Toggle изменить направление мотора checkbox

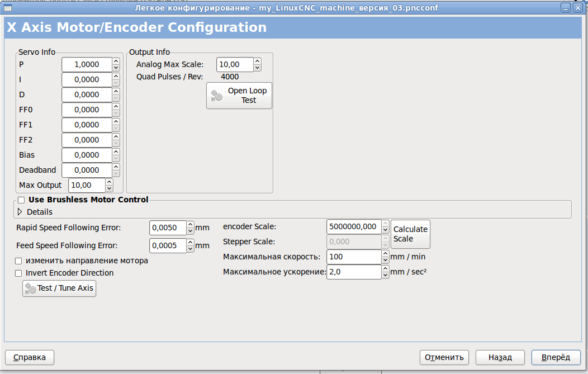[x=18, y=261]
